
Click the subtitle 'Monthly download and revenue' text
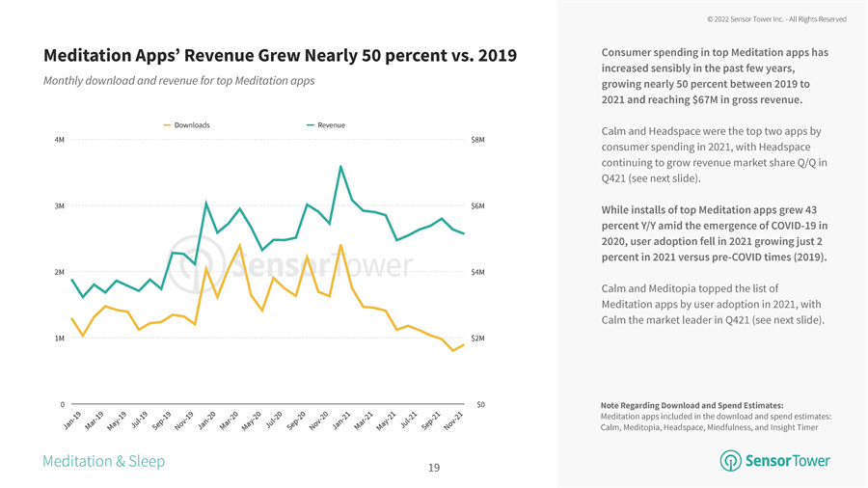click(178, 80)
